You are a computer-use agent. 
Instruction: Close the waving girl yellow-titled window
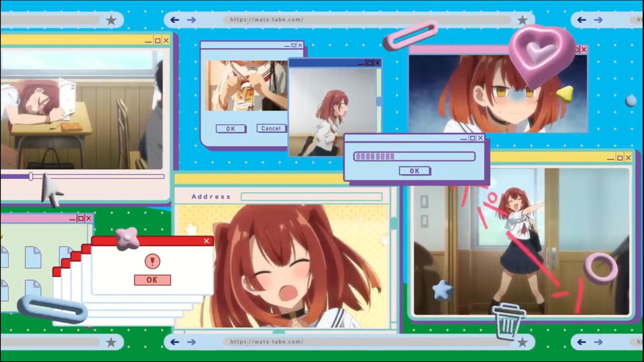click(629, 158)
